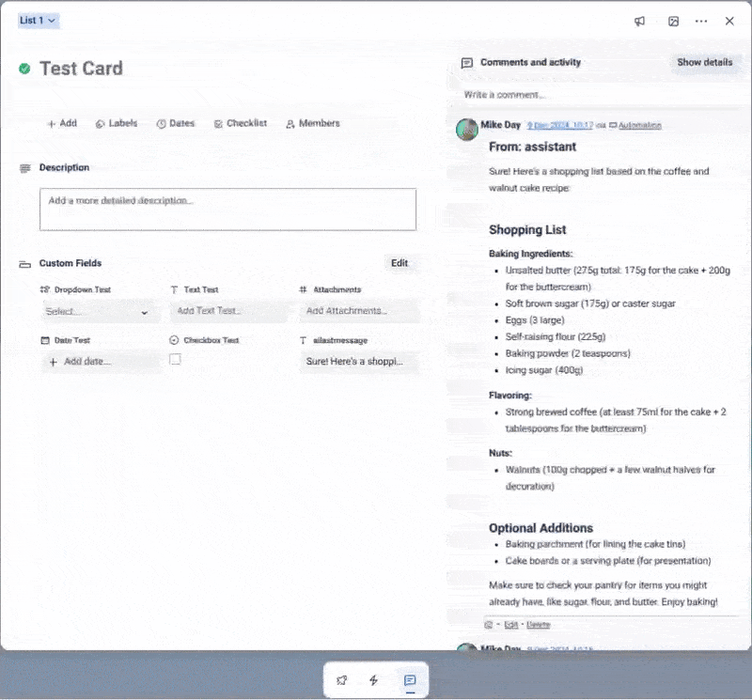Click the Mike Day name on the top comment

pyautogui.click(x=501, y=125)
